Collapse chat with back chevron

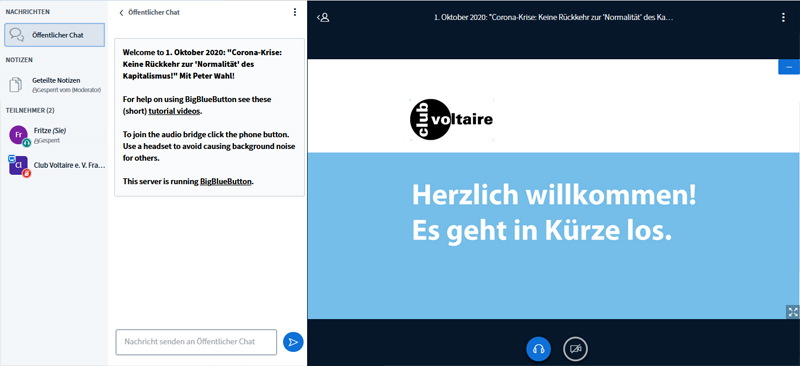(x=121, y=13)
